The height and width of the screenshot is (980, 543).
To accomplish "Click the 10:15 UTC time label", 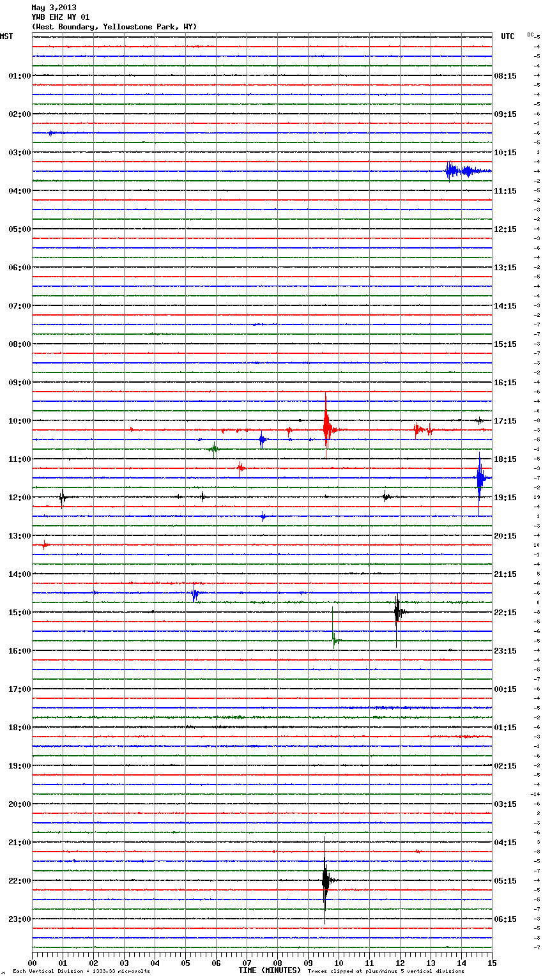I will (x=505, y=153).
